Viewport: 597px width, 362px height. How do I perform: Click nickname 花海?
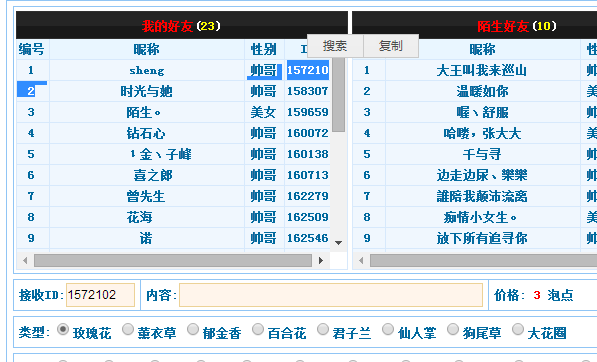[140, 217]
